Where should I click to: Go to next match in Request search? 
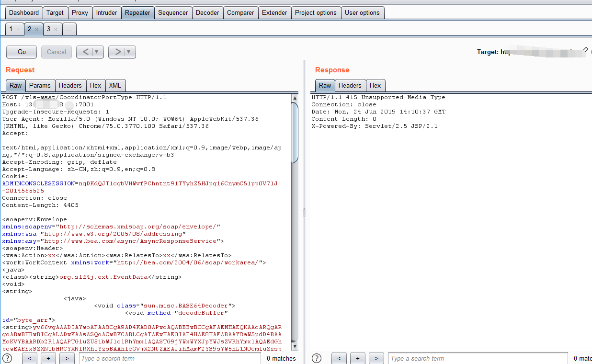[67, 358]
